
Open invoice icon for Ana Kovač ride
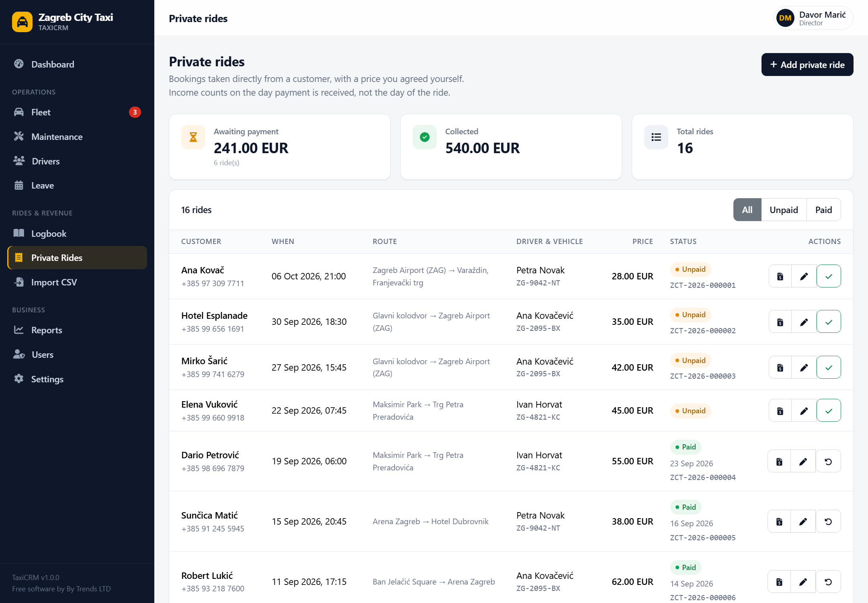coord(780,276)
